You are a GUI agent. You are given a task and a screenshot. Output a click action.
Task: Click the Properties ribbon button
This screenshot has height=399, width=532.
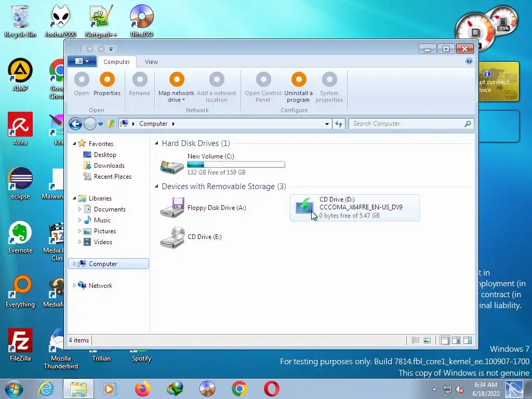(x=107, y=85)
